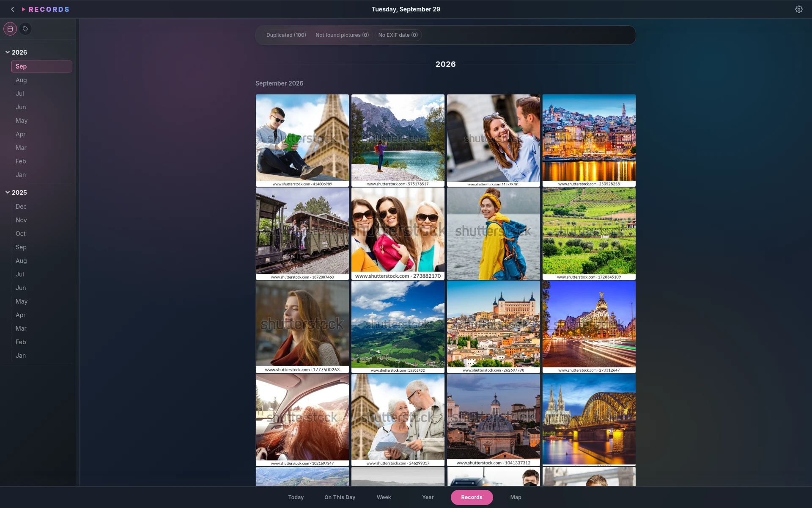Select Aug under 2026
This screenshot has width=812, height=508.
pos(41,80)
